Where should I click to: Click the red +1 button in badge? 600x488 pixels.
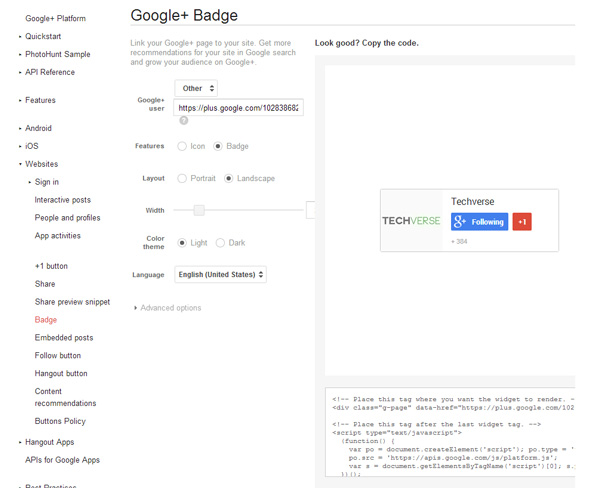coord(522,222)
